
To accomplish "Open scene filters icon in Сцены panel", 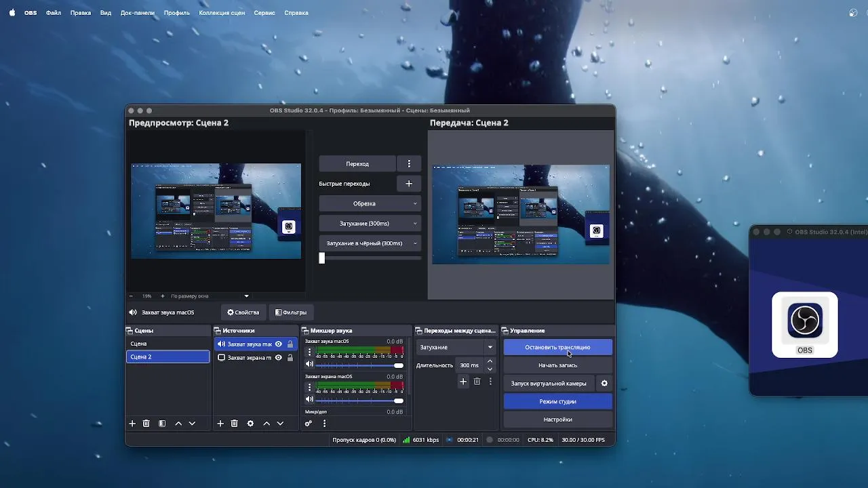I will click(x=162, y=424).
